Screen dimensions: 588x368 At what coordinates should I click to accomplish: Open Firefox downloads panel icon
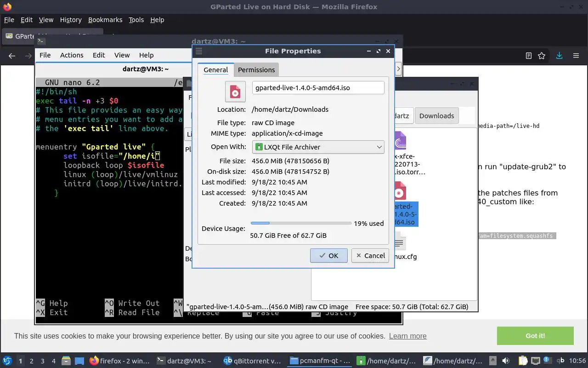[x=559, y=56]
